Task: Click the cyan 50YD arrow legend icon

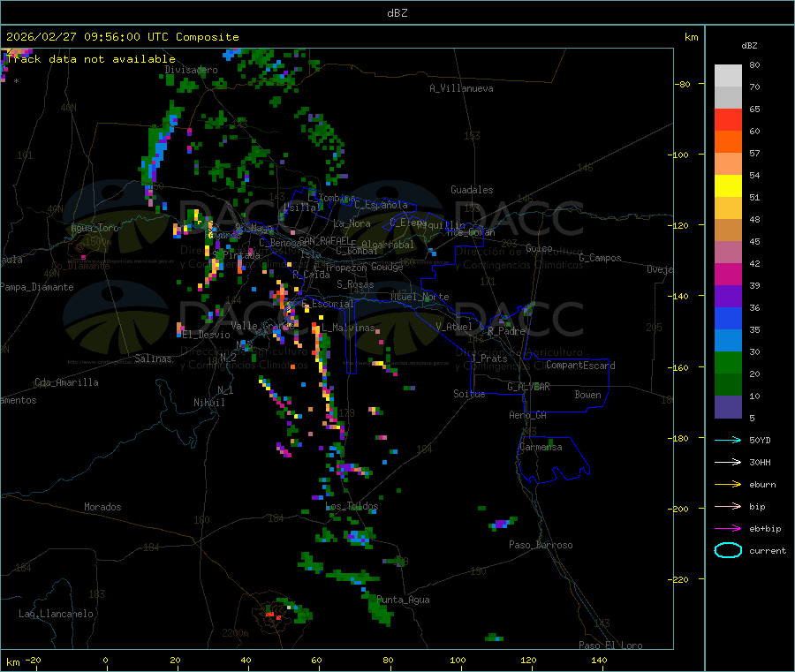Action: [x=728, y=440]
